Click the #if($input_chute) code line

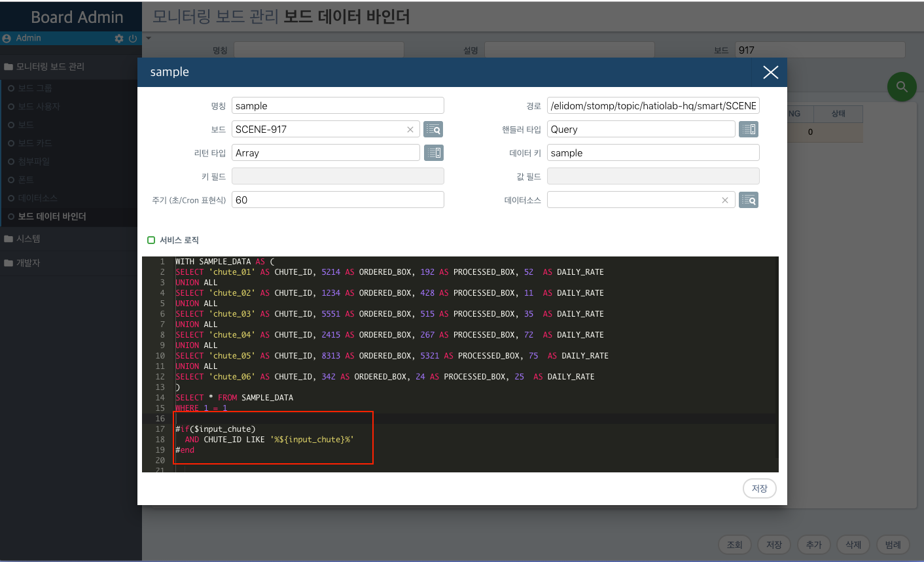(215, 429)
